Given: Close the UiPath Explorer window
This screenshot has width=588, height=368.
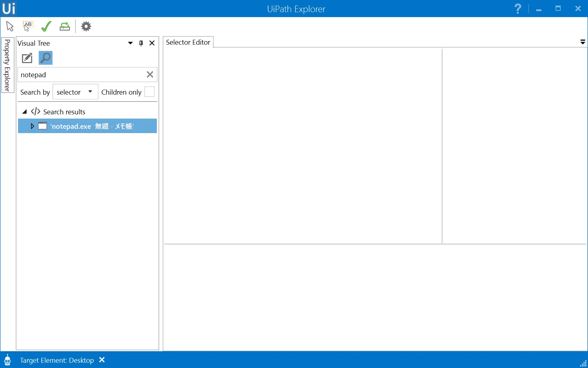Looking at the screenshot, I should coord(578,9).
